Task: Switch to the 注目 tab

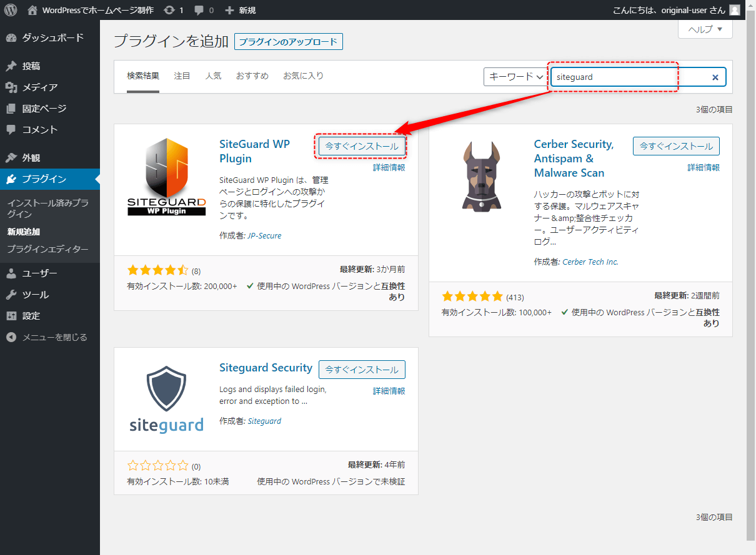Action: pos(182,76)
